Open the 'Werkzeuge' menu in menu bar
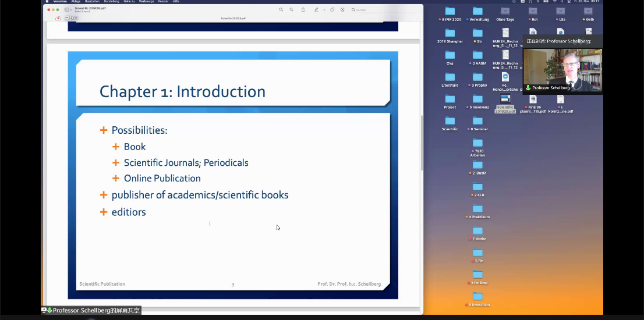The height and width of the screenshot is (320, 644). [x=147, y=1]
